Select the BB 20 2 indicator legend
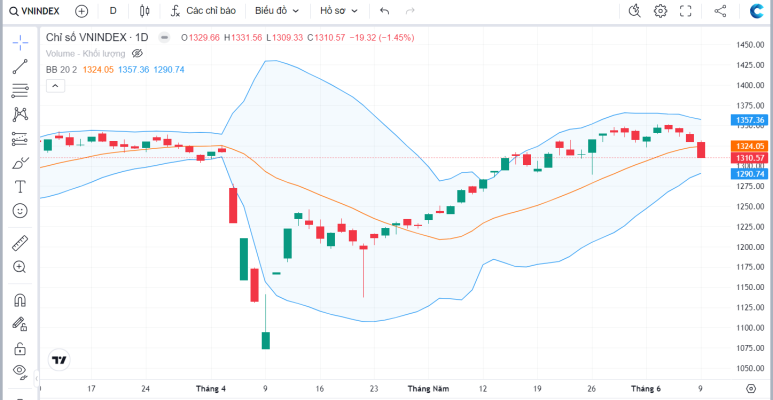Screen dimensions: 773x400 click(x=62, y=70)
